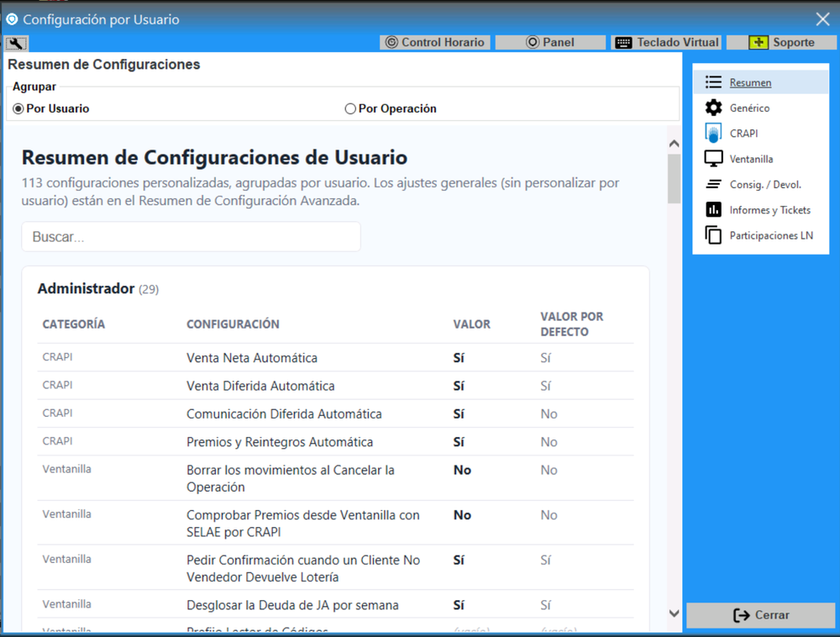
Task: Click the Informes y Tickets chart icon
Action: click(x=713, y=209)
